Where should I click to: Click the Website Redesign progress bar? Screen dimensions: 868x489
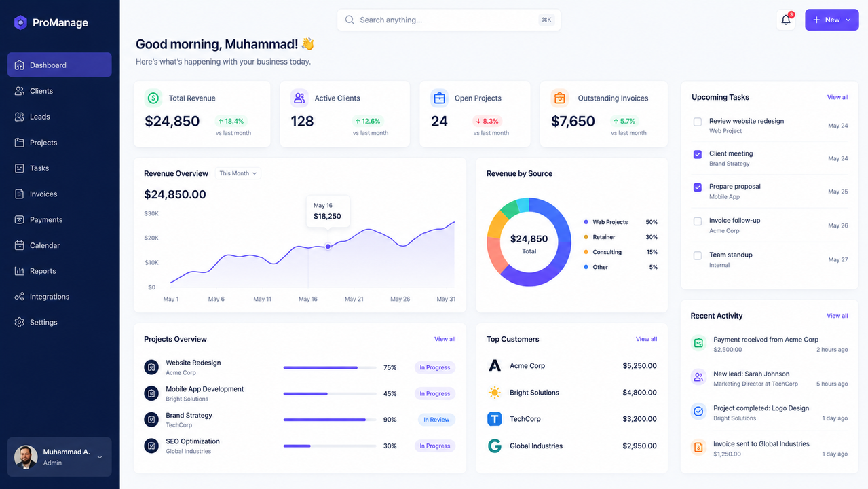330,367
